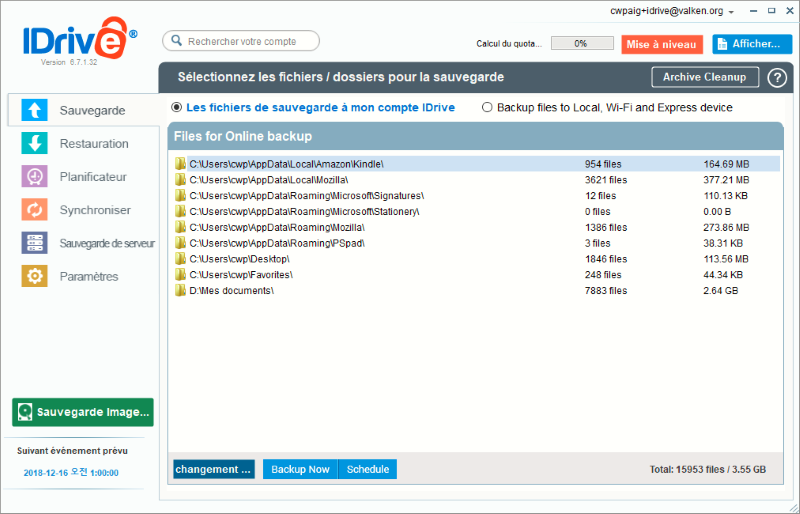Open the Restauration section
This screenshot has height=514, width=800.
click(x=94, y=143)
